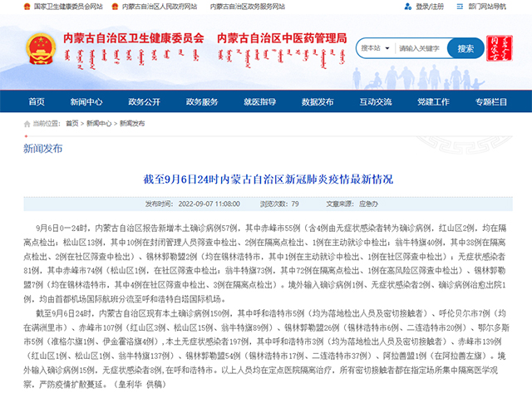Open the 互动交流 navigation menu

coord(376,101)
